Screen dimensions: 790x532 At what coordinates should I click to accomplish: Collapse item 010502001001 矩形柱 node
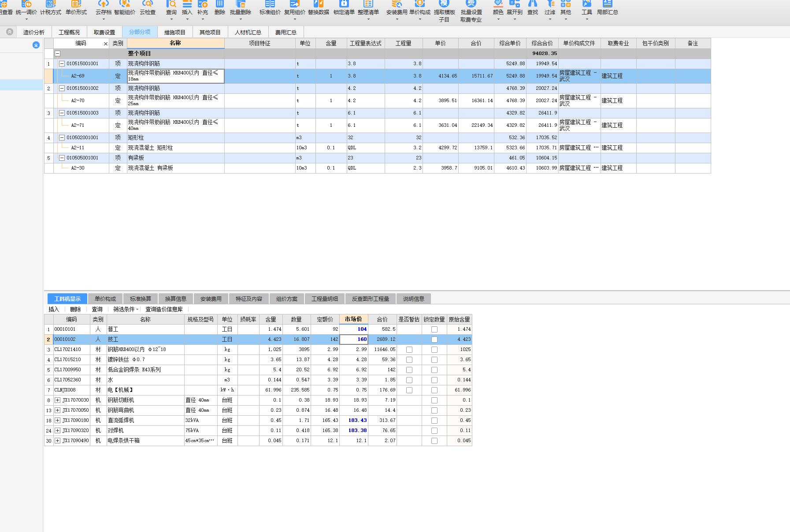pos(62,138)
